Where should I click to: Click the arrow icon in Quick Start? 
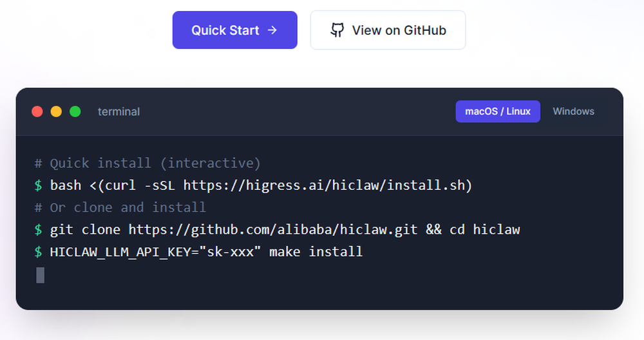[x=272, y=30]
